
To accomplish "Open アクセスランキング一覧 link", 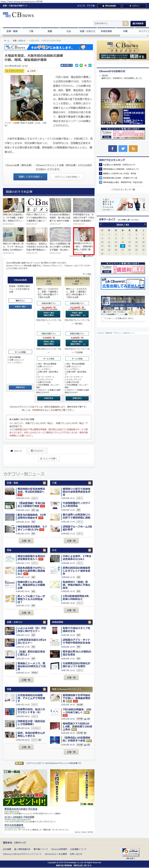I will (123, 190).
